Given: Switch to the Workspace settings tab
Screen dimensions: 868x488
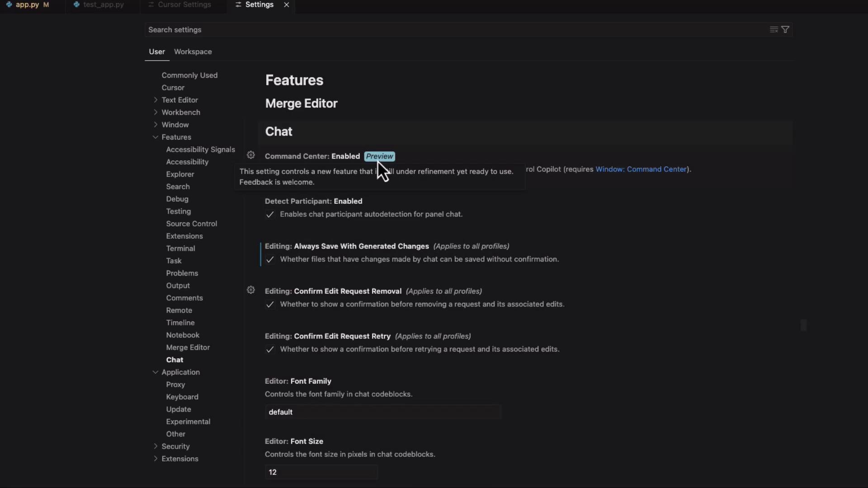Looking at the screenshot, I should coord(193,52).
